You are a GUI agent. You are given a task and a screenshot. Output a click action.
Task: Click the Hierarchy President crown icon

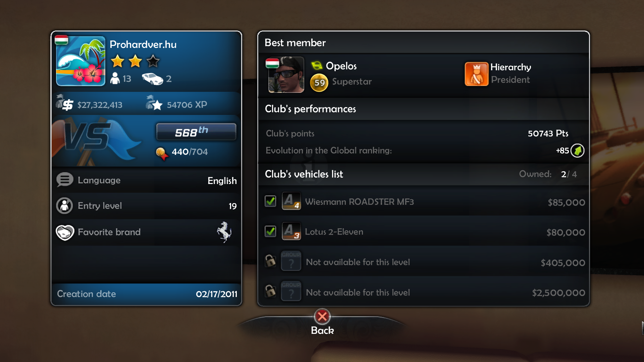476,74
